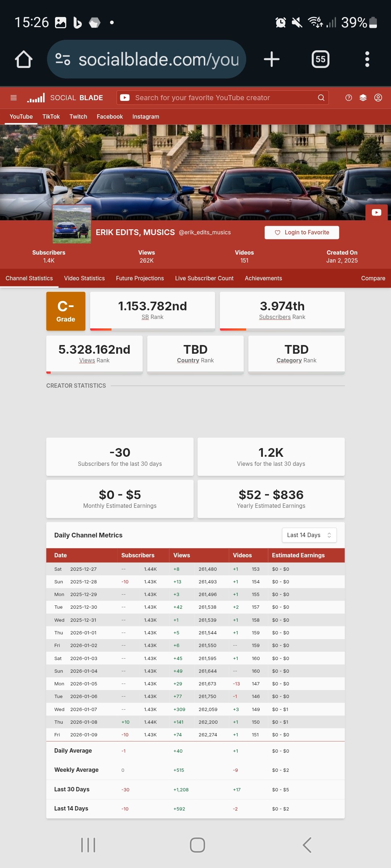This screenshot has height=868, width=391.
Task: Select the YouTube platform tab
Action: click(x=21, y=117)
